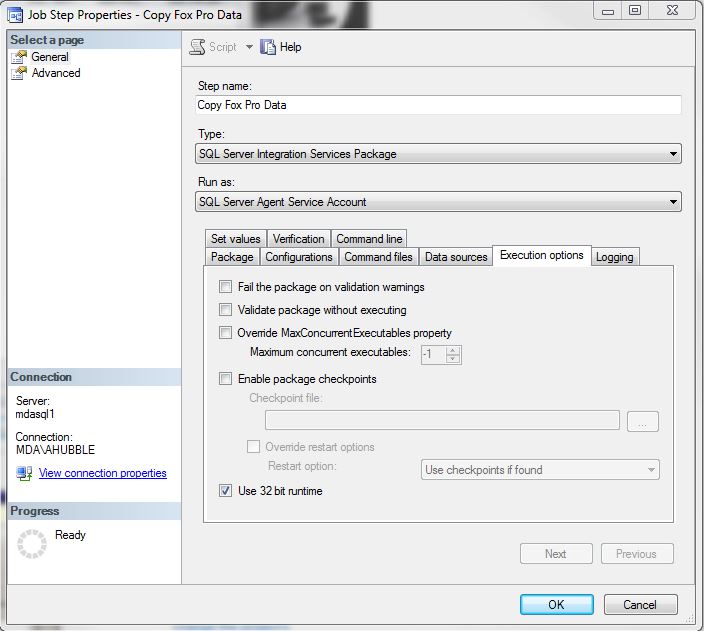Click server name mdasql1 text
Image resolution: width=704 pixels, height=631 pixels.
point(35,414)
